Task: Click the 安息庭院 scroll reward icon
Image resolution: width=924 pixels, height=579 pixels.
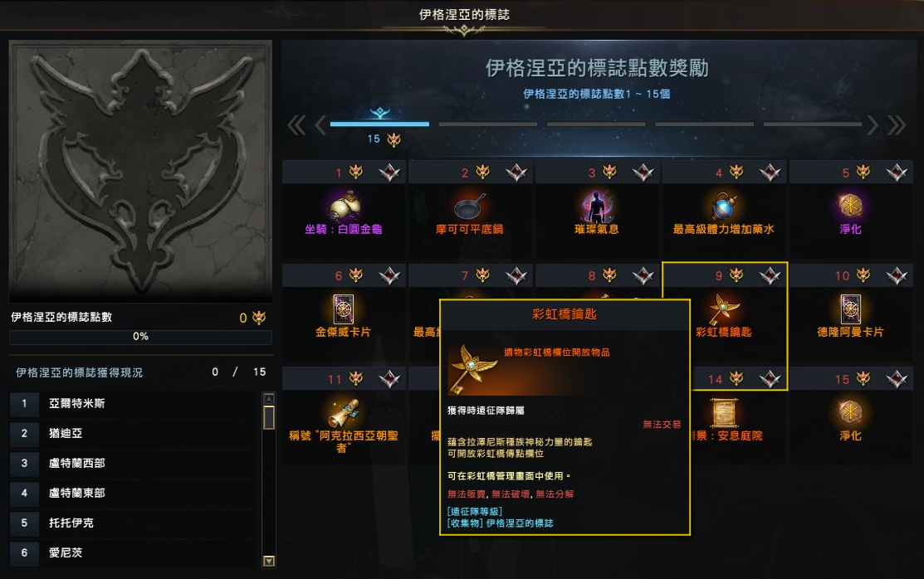Action: point(724,412)
